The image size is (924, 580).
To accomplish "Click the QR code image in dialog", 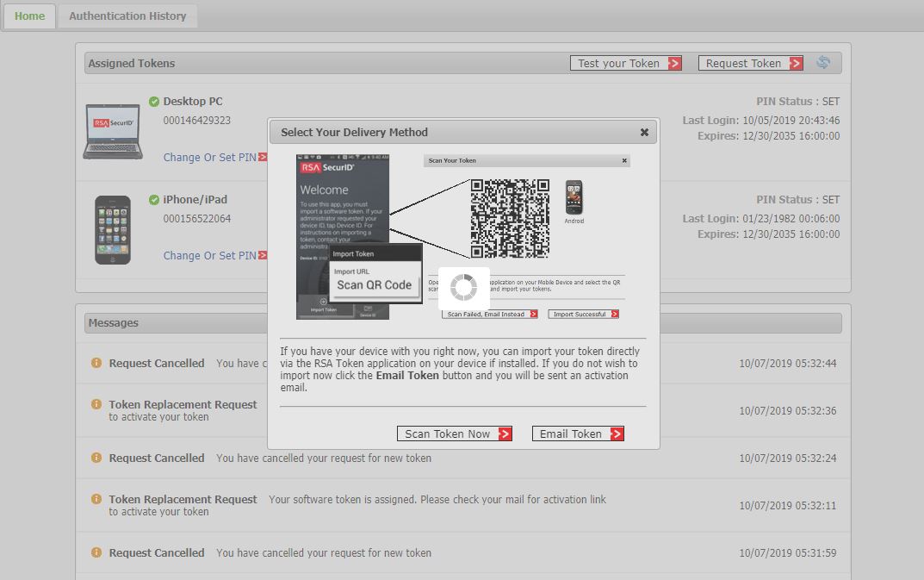I will [x=510, y=218].
